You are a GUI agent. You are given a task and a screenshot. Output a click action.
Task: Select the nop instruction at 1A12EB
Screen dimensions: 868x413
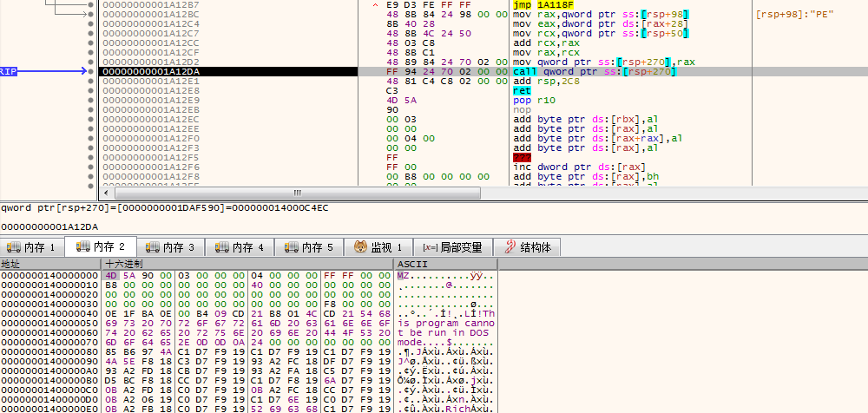(x=522, y=109)
